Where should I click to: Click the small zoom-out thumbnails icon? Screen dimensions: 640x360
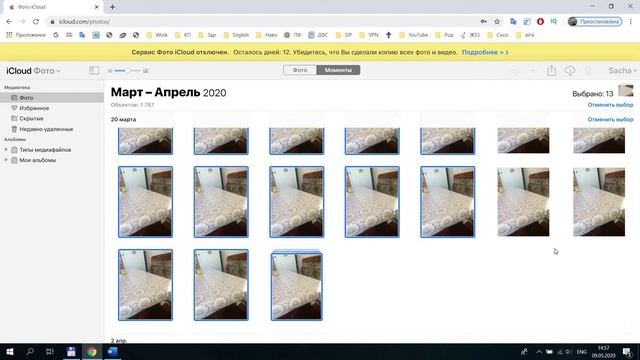pos(110,71)
